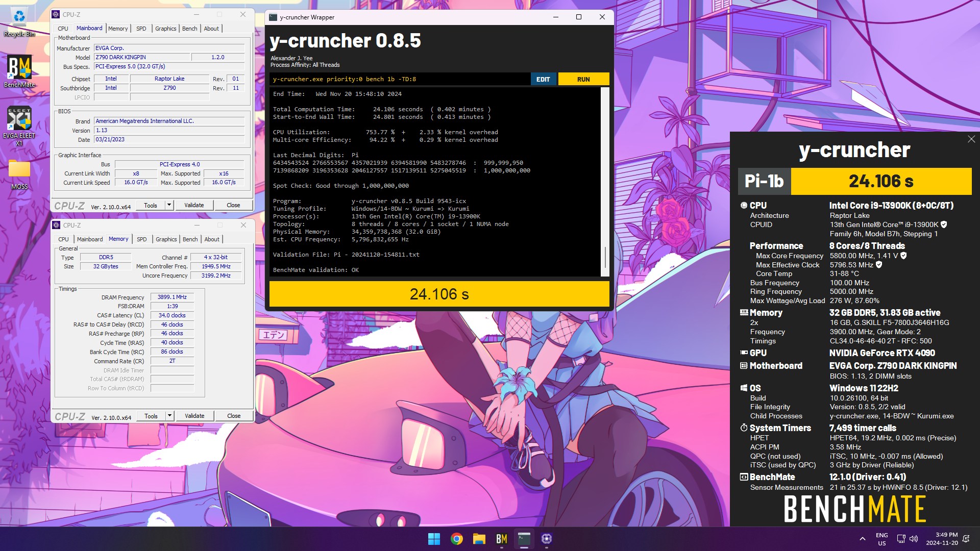Click the CAS# Latency 34.0 clocks value
The height and width of the screenshot is (551, 980).
(172, 315)
